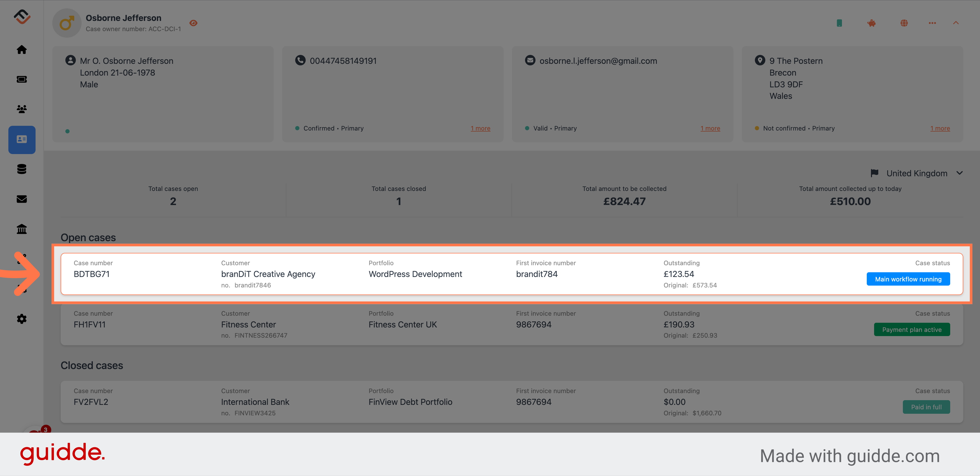Select the highlighted contact card sidebar icon
This screenshot has width=980, height=476.
click(22, 140)
